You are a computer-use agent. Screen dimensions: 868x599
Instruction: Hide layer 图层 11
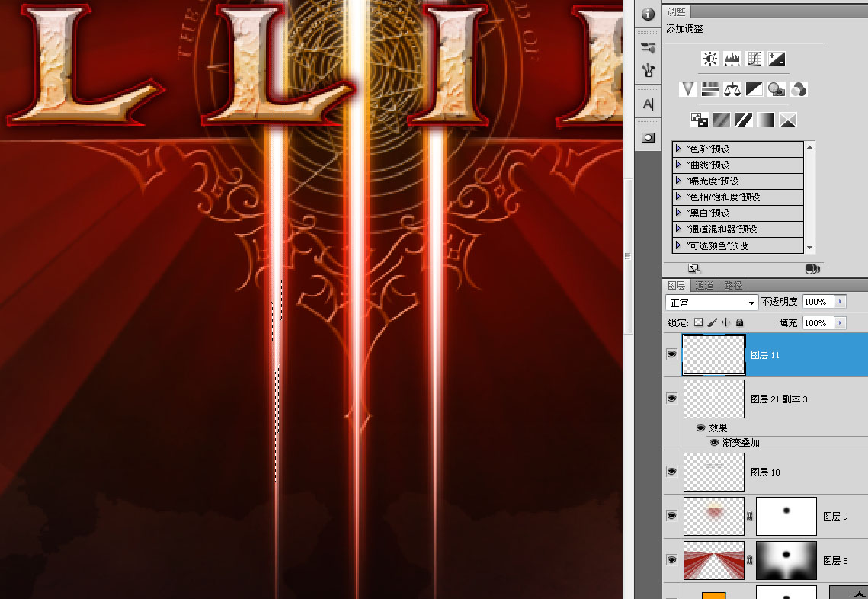672,354
